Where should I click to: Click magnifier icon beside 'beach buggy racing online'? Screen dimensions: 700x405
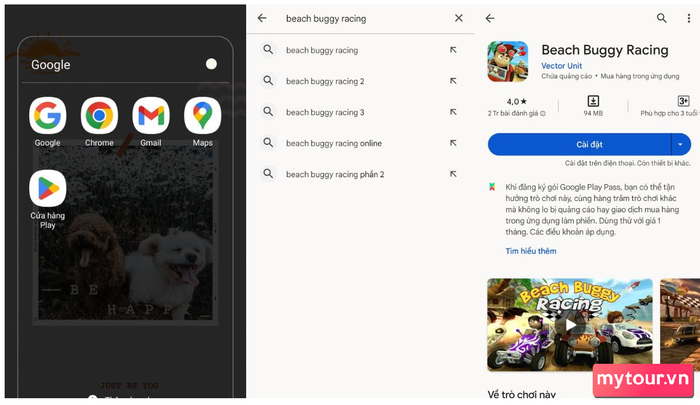[268, 143]
